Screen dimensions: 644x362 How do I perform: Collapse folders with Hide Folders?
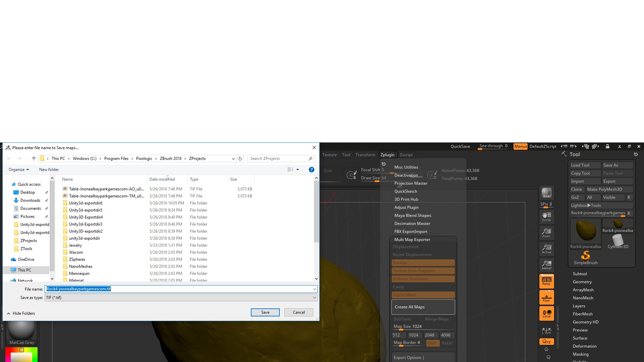pos(21,313)
